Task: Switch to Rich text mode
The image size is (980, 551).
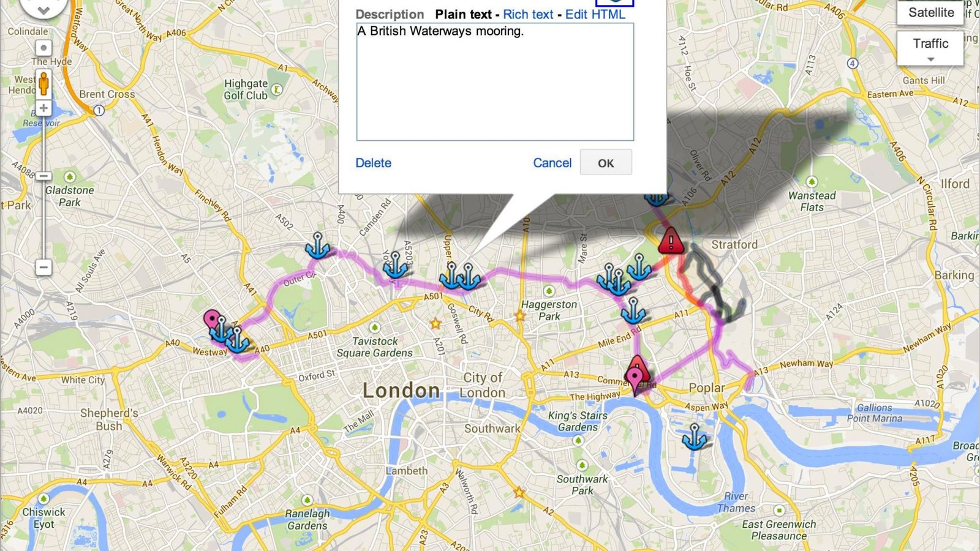Action: (x=528, y=14)
